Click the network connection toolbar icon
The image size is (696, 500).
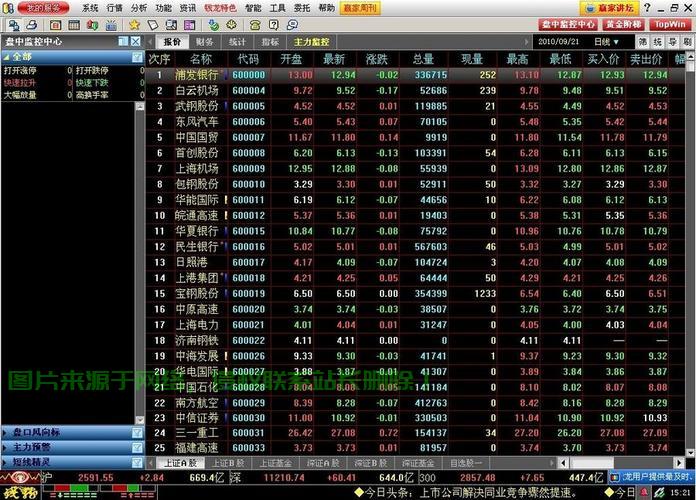pyautogui.click(x=13, y=25)
